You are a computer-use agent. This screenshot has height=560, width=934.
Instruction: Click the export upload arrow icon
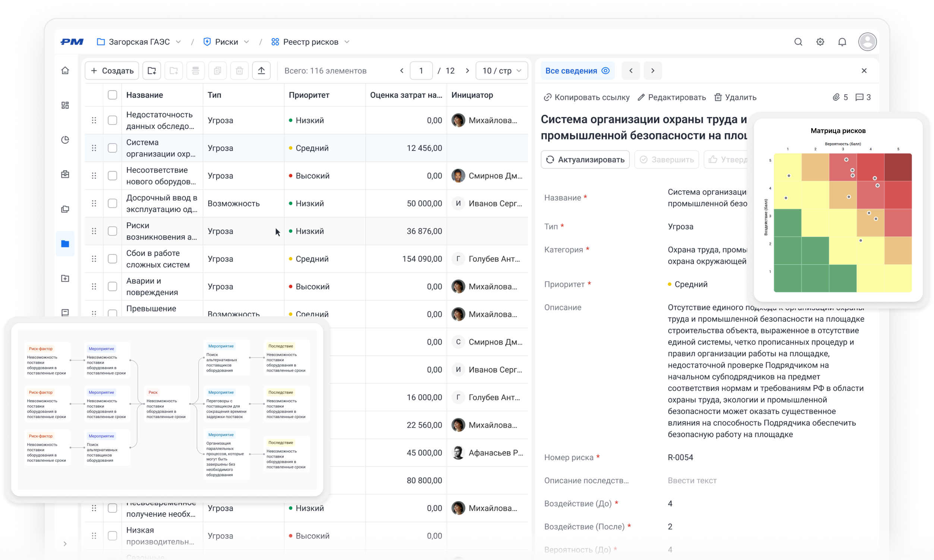click(261, 70)
